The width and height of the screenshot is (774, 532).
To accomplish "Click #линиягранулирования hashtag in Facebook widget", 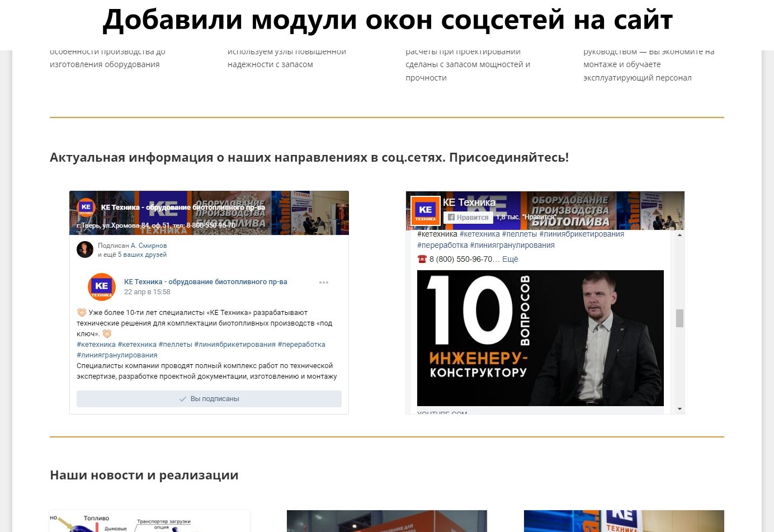I will 512,245.
